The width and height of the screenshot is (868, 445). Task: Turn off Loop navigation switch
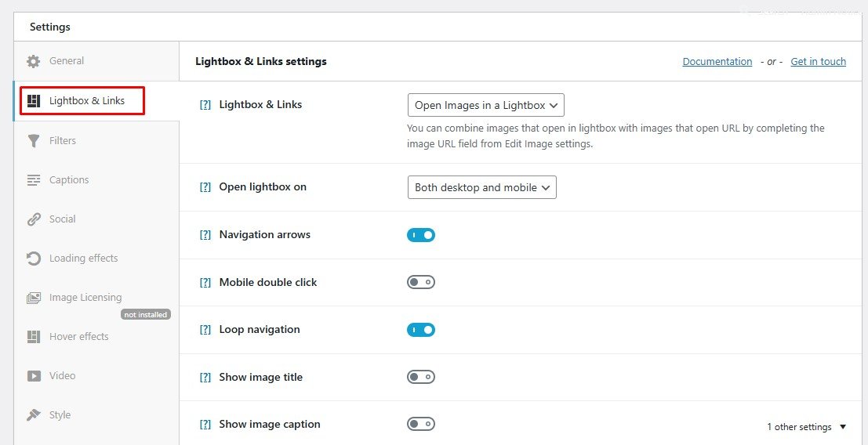421,330
